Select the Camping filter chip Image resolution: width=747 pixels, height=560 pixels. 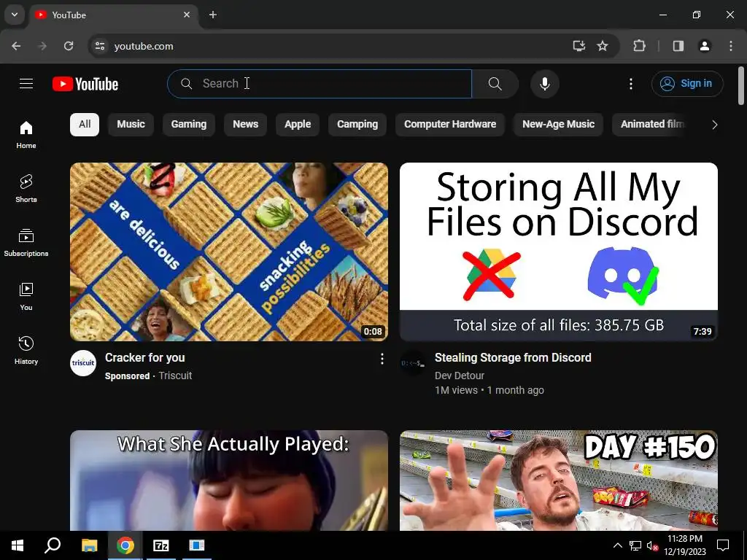(x=357, y=124)
